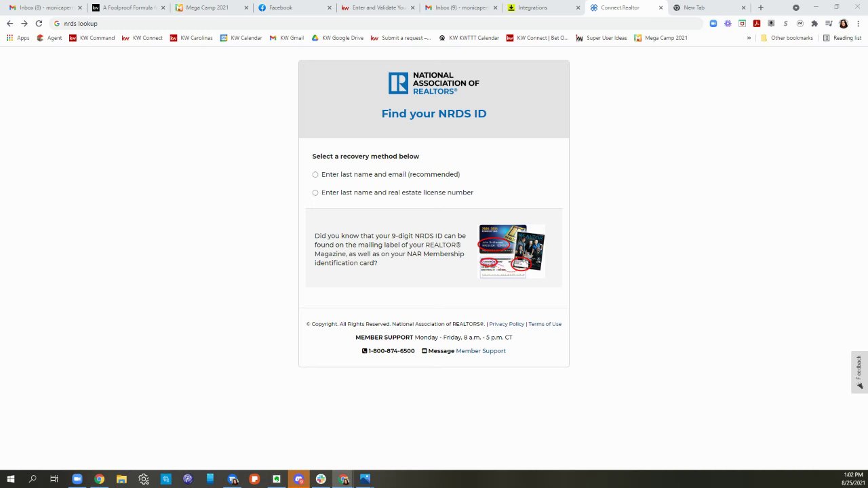Open the tab search dropdown arrow

coord(796,7)
